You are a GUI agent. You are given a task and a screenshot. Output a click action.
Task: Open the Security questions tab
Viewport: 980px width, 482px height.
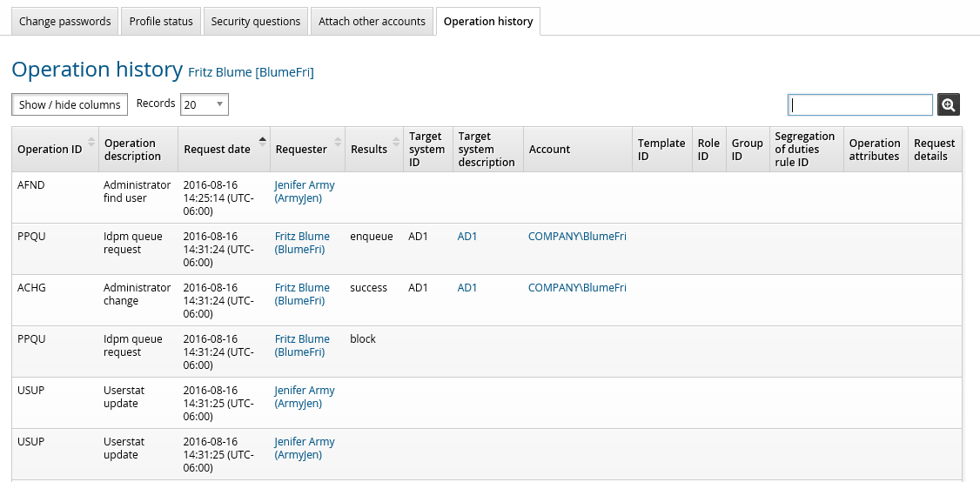coord(256,21)
